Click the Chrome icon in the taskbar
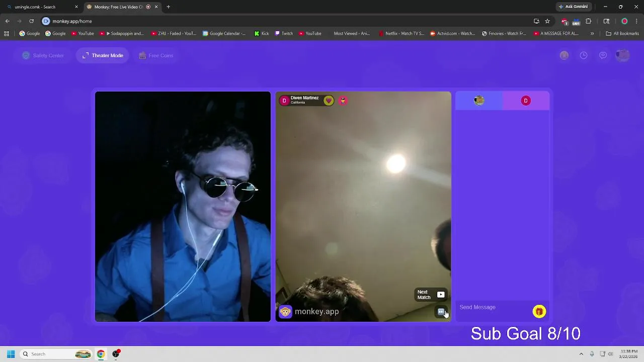The width and height of the screenshot is (644, 362). point(101,354)
